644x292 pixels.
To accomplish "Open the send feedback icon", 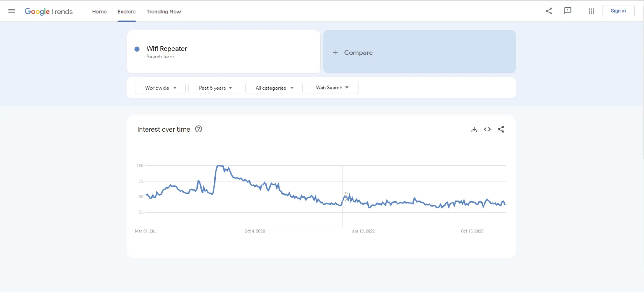I will [568, 11].
